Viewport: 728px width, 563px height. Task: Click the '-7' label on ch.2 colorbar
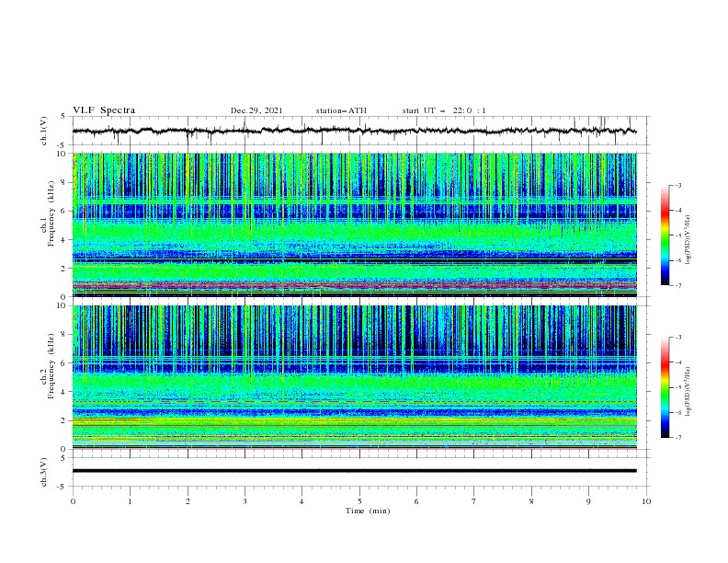(678, 438)
